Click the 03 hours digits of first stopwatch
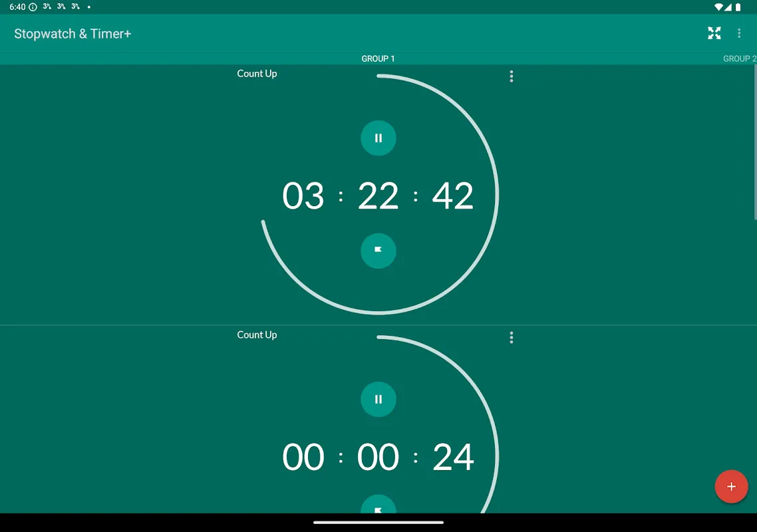The height and width of the screenshot is (532, 757). coord(303,196)
